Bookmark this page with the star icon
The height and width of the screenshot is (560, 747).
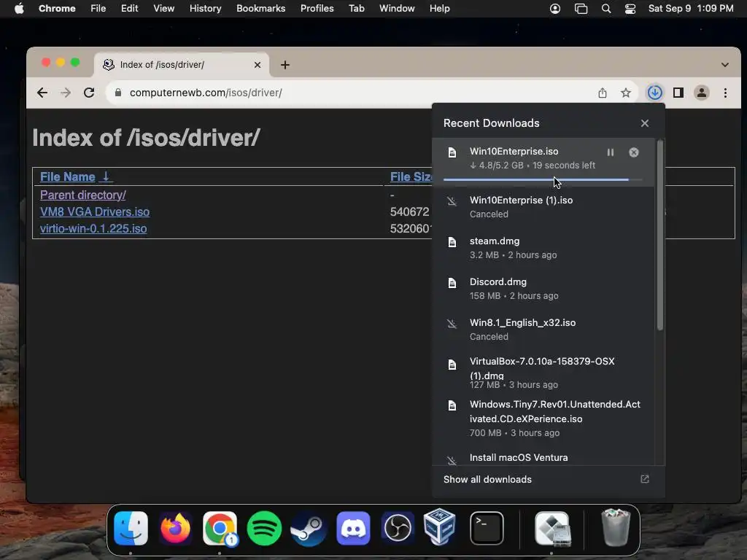pyautogui.click(x=625, y=93)
